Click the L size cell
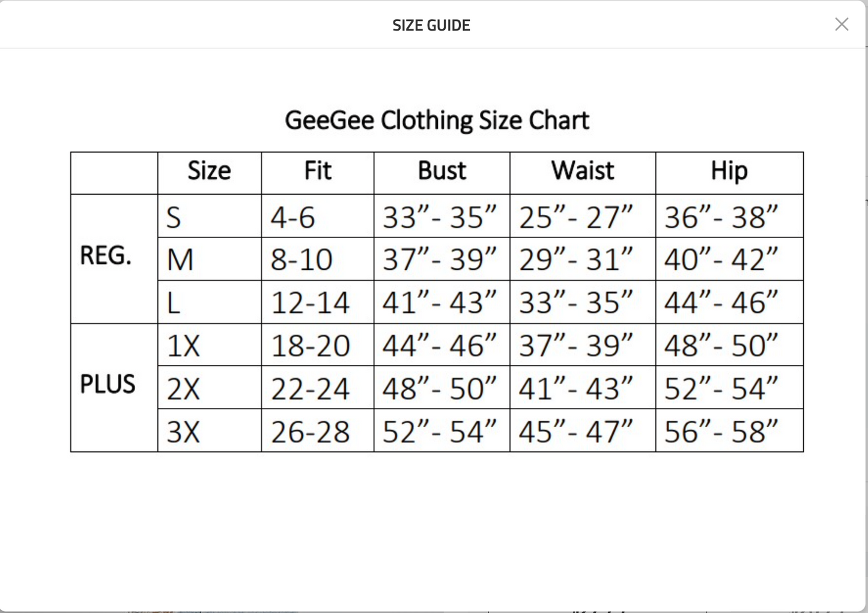The height and width of the screenshot is (613, 868). pyautogui.click(x=174, y=303)
